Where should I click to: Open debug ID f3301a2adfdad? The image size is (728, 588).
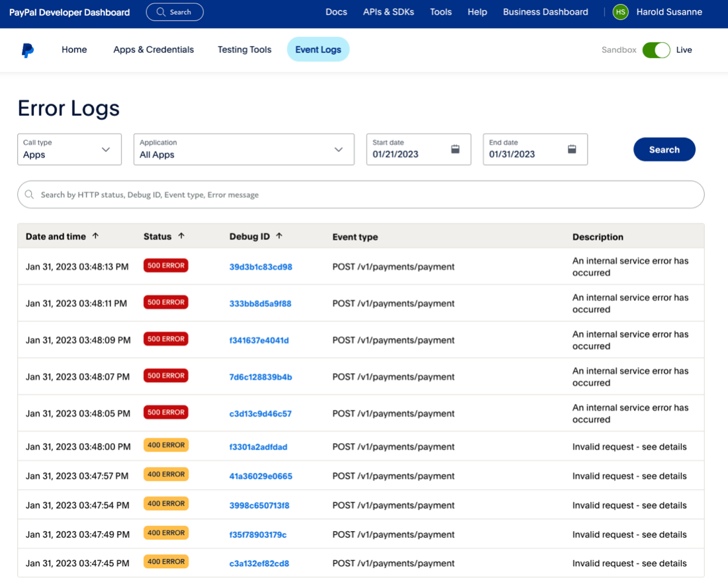(x=258, y=447)
